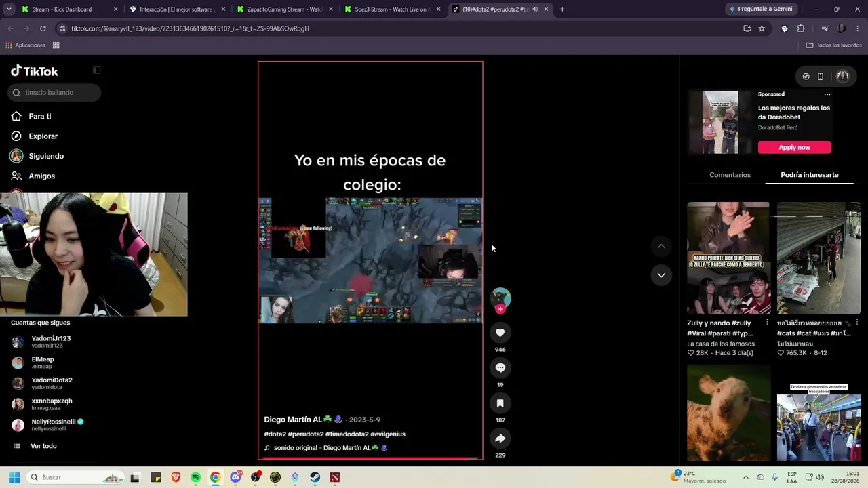Switch to the ZapatitoGaming Stream tab
The width and height of the screenshot is (868, 488).
coord(284,9)
